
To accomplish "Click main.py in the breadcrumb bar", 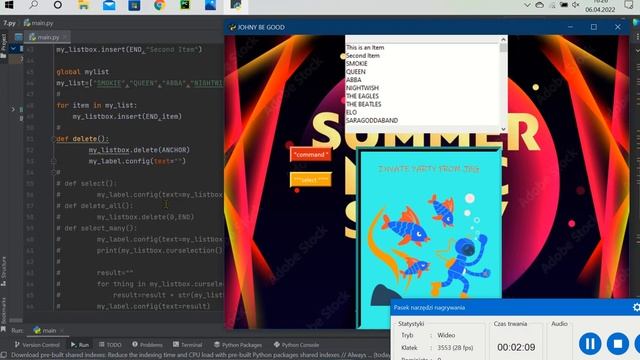I will [39, 23].
